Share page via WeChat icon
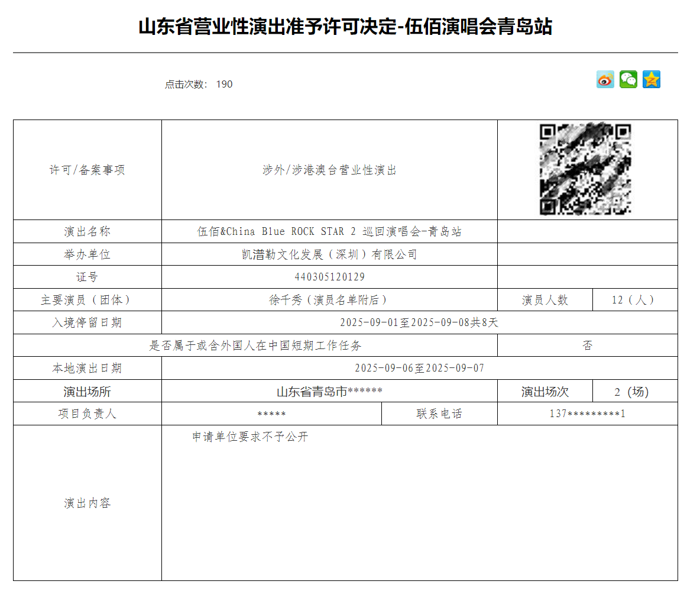 point(628,79)
